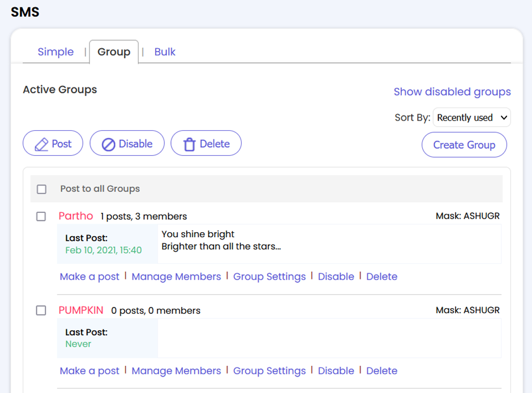Make a post in Partho group
This screenshot has width=532, height=393.
(x=89, y=276)
